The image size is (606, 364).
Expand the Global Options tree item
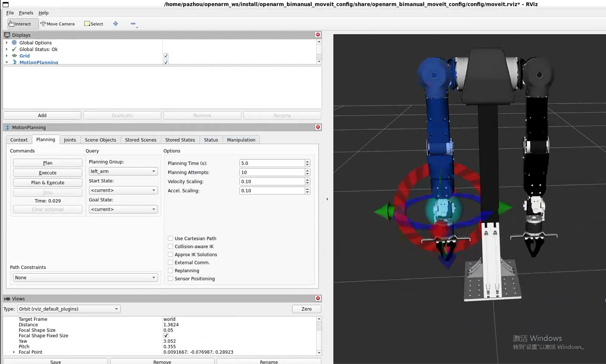(7, 43)
